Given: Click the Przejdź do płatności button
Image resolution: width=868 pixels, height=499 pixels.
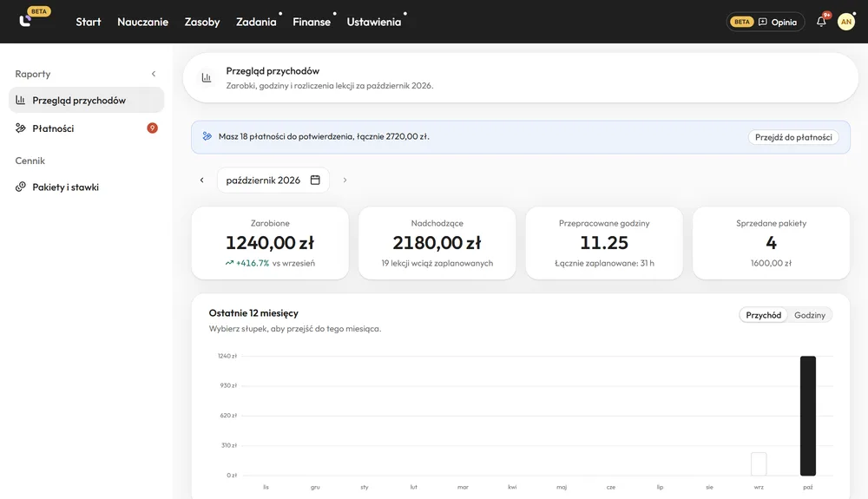Looking at the screenshot, I should tap(793, 137).
